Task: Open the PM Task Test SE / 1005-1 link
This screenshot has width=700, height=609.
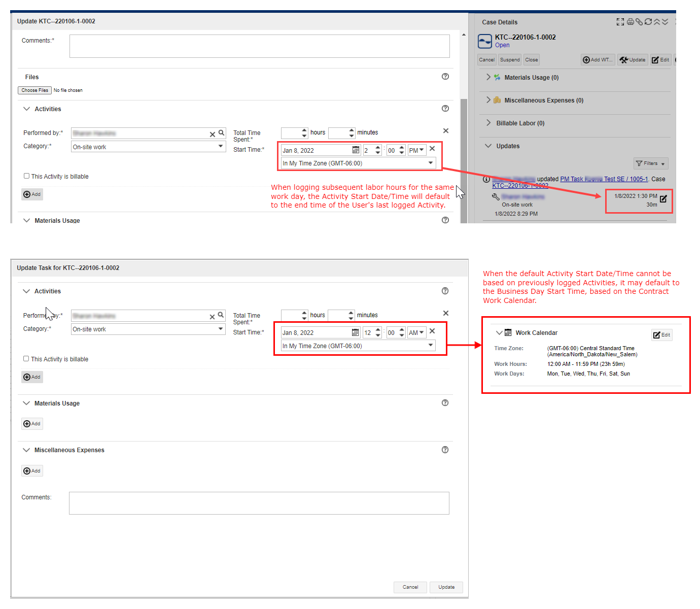Action: (x=604, y=179)
